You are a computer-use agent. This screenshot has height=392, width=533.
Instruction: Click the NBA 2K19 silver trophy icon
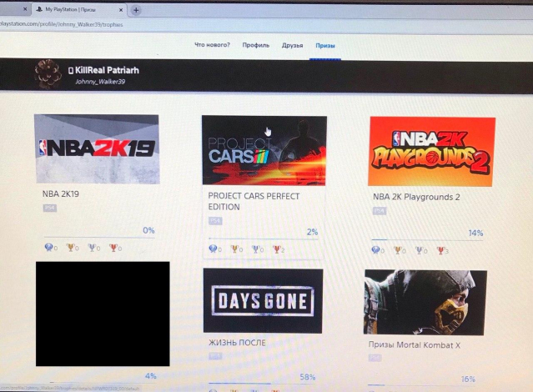point(92,247)
